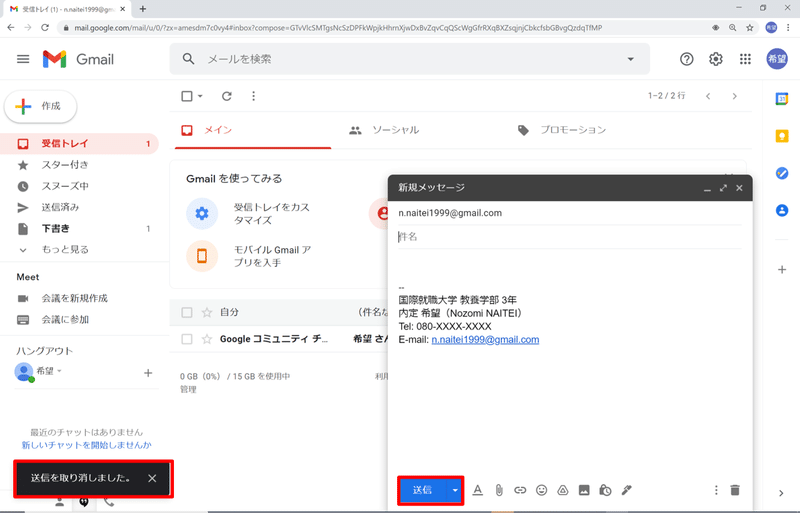800x513 pixels.
Task: Toggle confidential mode lock-clock icon
Action: [x=605, y=490]
